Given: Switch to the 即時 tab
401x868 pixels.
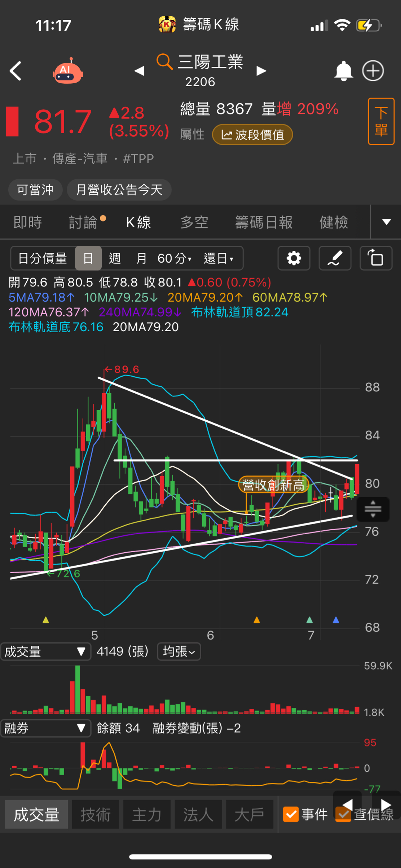Looking at the screenshot, I should click(x=28, y=222).
